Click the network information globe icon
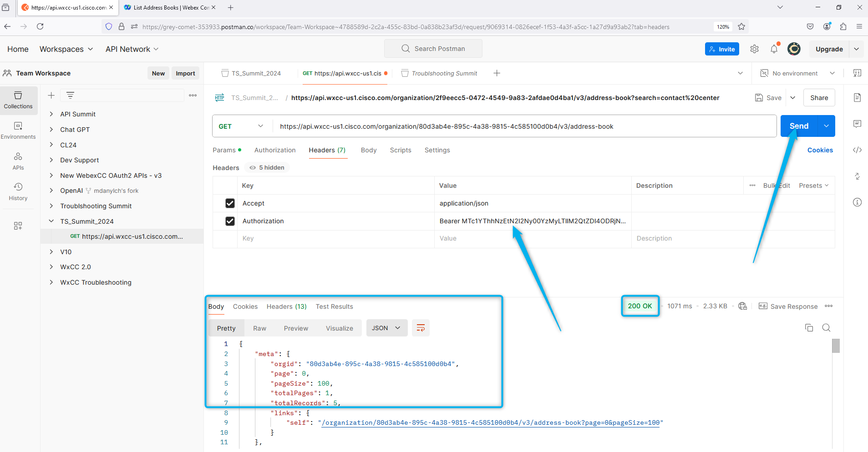Image resolution: width=868 pixels, height=452 pixels. [743, 306]
